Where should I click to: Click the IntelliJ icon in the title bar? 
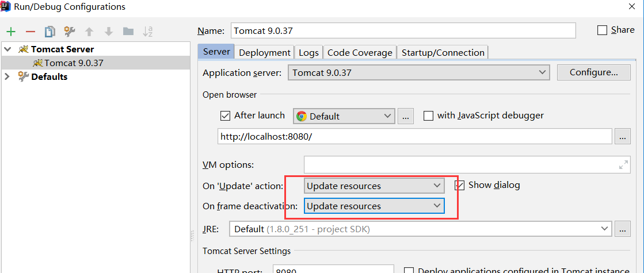tap(5, 6)
